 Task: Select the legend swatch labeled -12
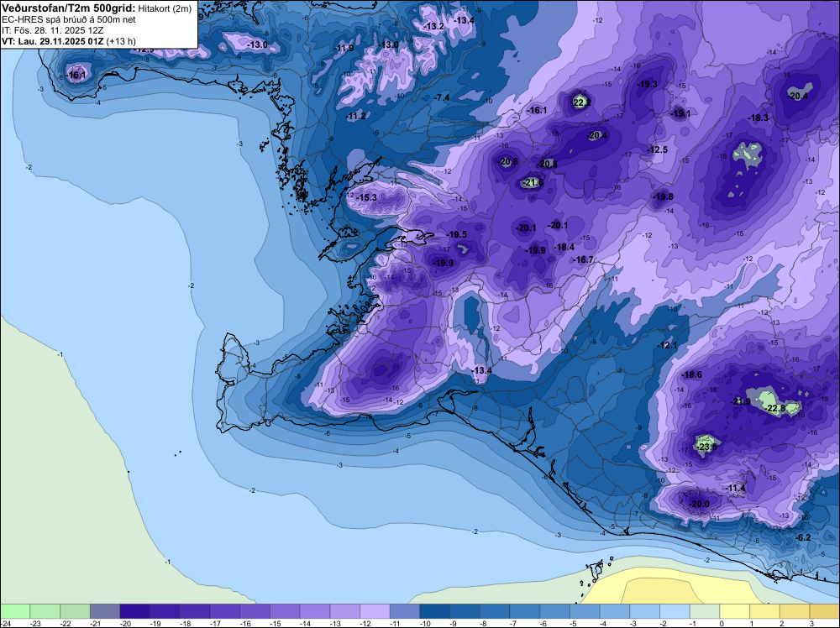pos(375,611)
